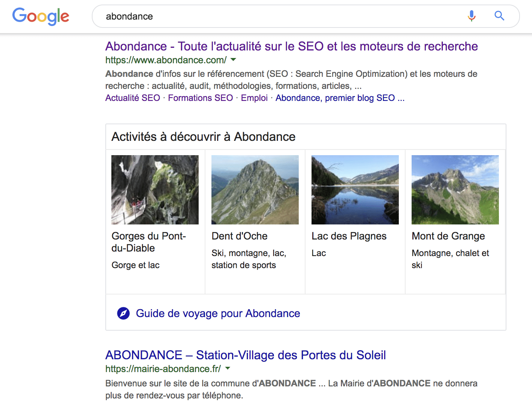
Task: Click the compass icon for travel guide
Action: coord(123,313)
